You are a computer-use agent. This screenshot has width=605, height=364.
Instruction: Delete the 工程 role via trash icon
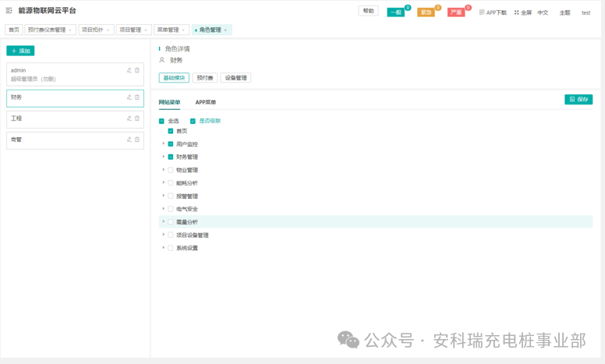click(x=137, y=118)
